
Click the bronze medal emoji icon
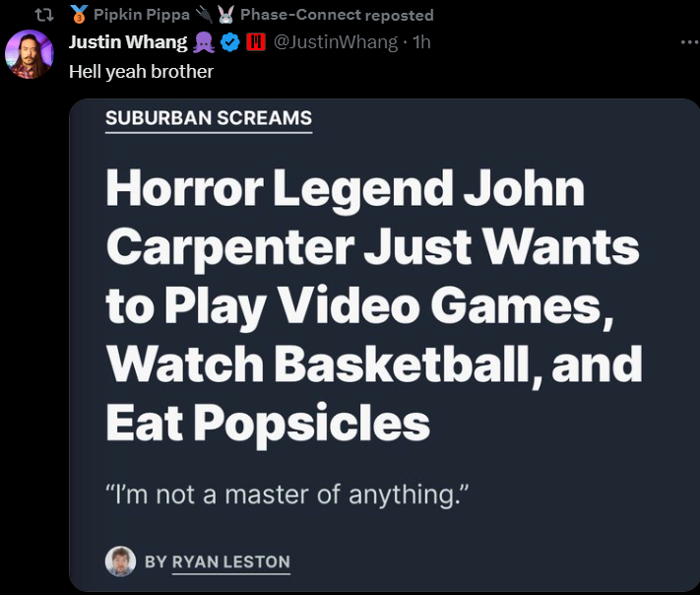79,15
